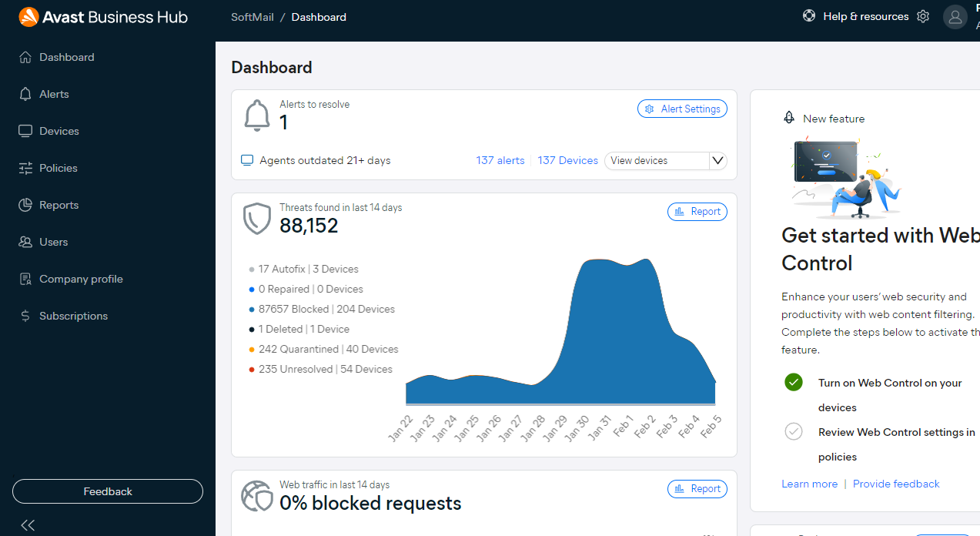Click the large bell icon in alerts card
This screenshot has width=980, height=536.
pos(257,116)
